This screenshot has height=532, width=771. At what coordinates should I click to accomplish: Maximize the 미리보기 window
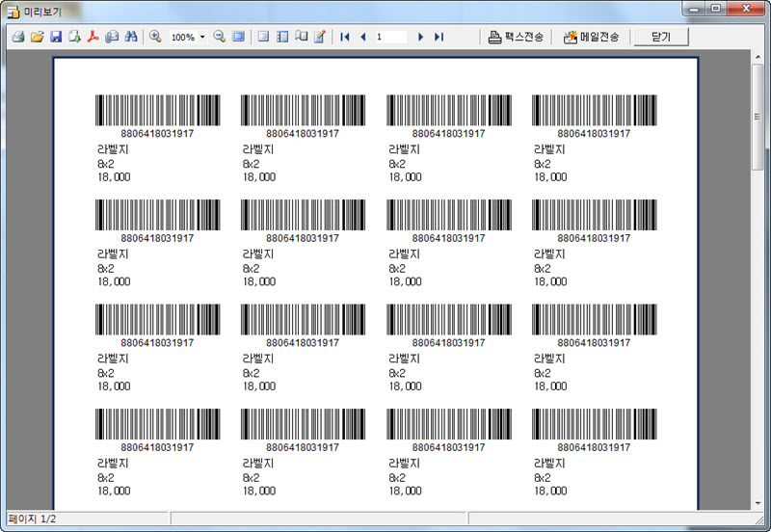pyautogui.click(x=716, y=8)
